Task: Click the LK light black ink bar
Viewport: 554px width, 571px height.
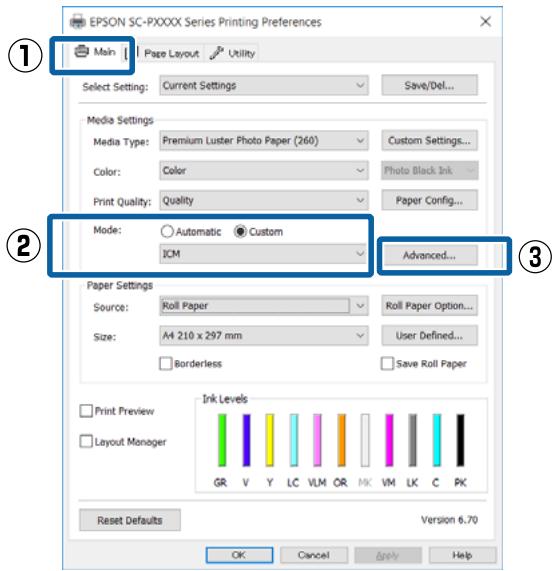Action: tap(412, 440)
